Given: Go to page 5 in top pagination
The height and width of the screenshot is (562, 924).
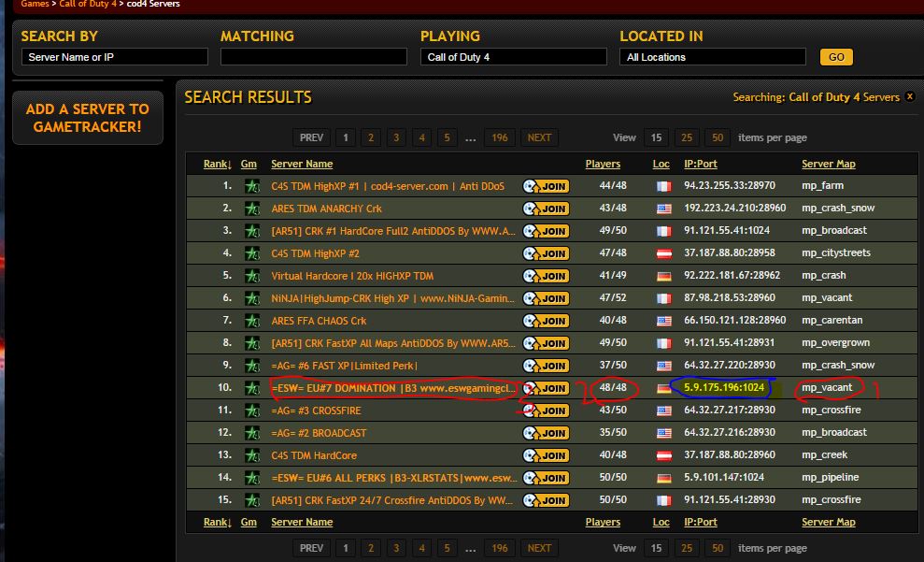Looking at the screenshot, I should (447, 137).
